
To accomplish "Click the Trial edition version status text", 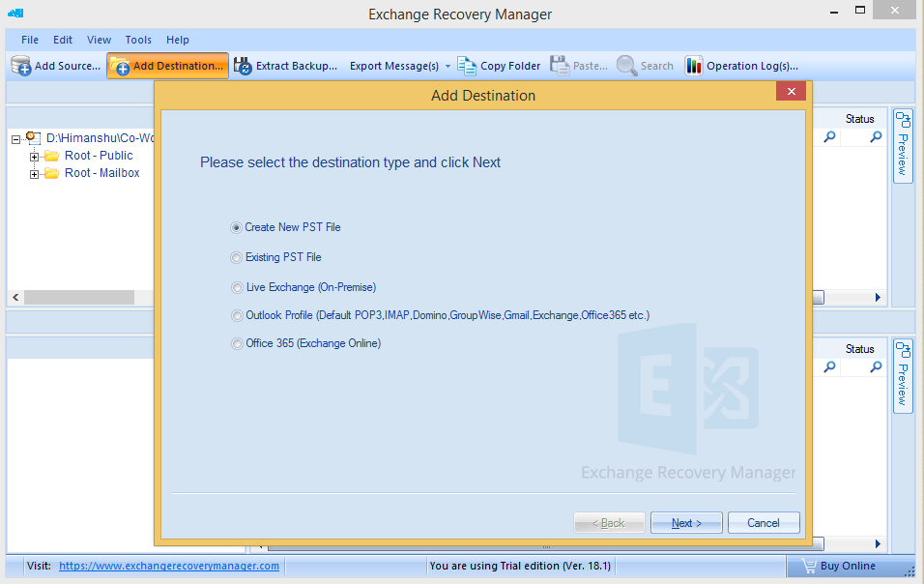I will click(520, 566).
